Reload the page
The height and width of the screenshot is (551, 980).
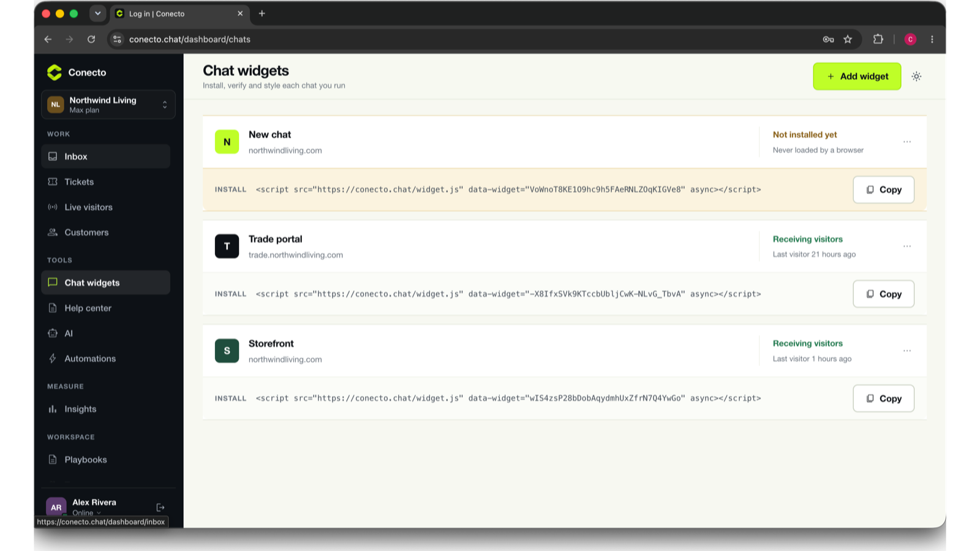tap(91, 39)
